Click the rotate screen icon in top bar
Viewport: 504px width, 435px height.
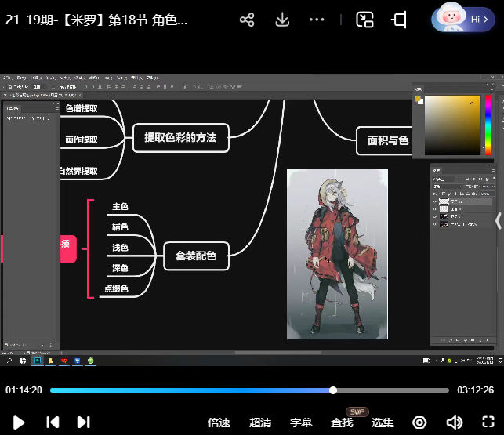coord(400,20)
